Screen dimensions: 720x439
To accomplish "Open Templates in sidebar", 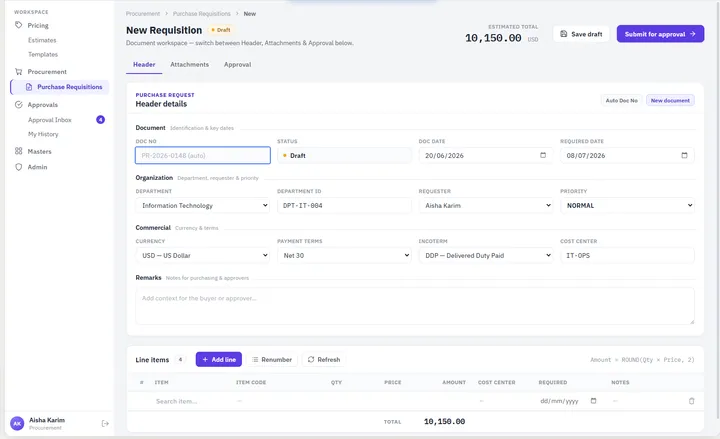I will [43, 54].
